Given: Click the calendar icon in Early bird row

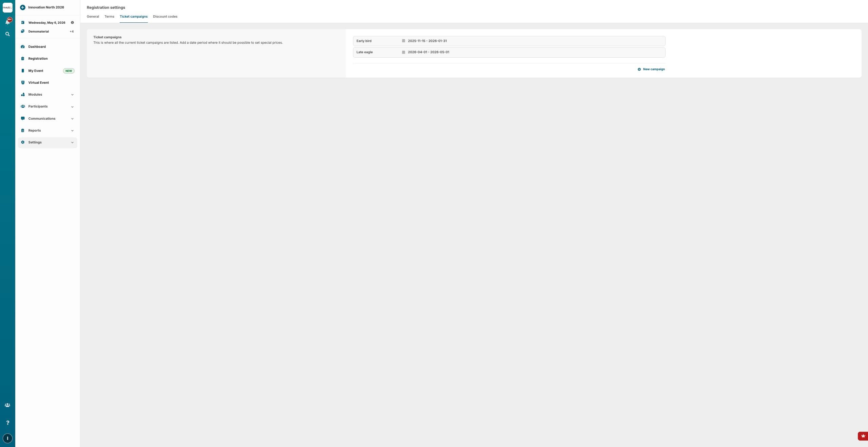Looking at the screenshot, I should 403,41.
